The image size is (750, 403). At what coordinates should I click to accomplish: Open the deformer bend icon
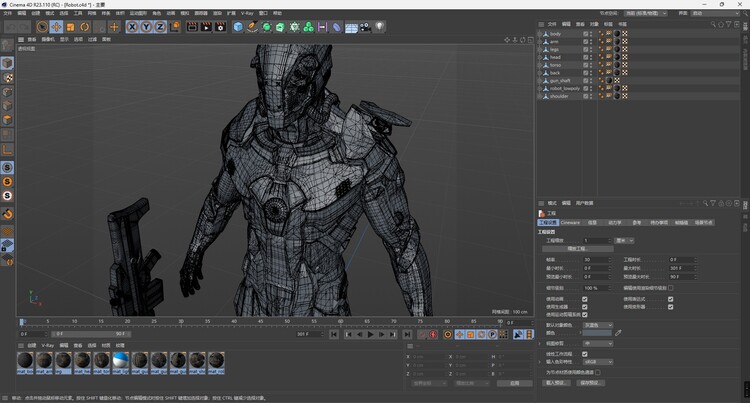(337, 27)
